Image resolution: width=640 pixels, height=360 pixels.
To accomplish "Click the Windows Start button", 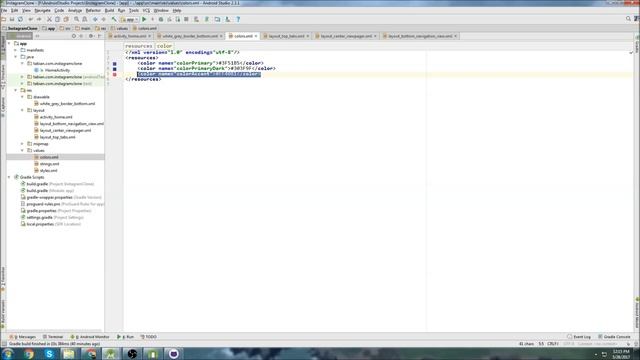I will [x=7, y=353].
